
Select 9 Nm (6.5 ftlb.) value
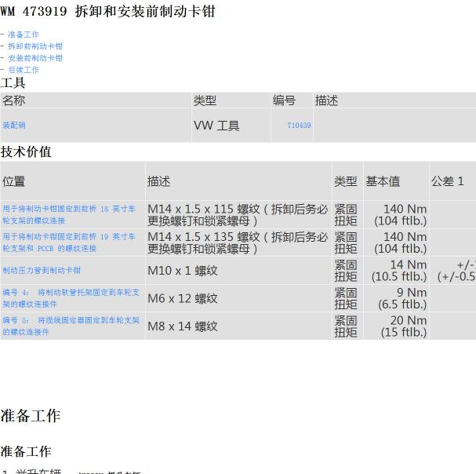coord(402,298)
